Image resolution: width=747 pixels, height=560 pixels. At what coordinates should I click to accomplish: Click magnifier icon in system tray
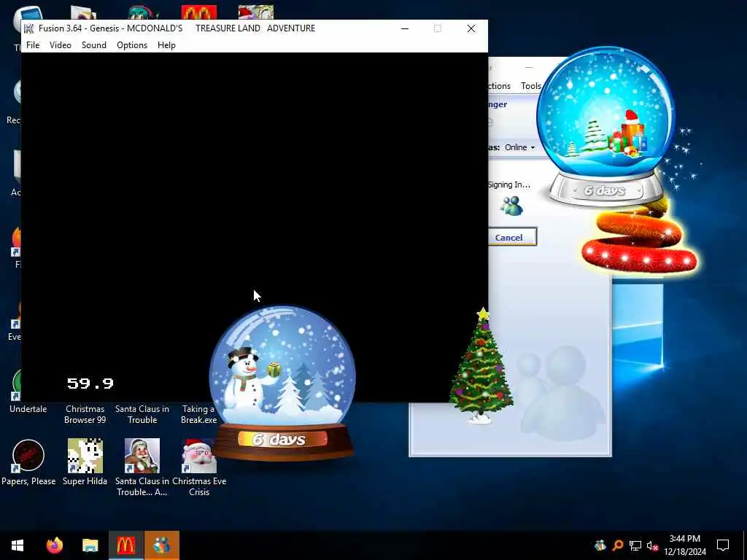pos(618,545)
